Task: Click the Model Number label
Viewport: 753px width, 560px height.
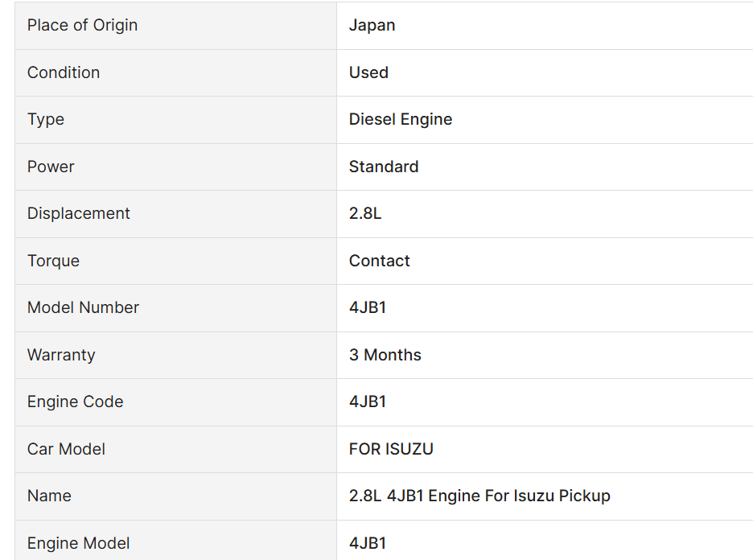Action: pos(83,307)
